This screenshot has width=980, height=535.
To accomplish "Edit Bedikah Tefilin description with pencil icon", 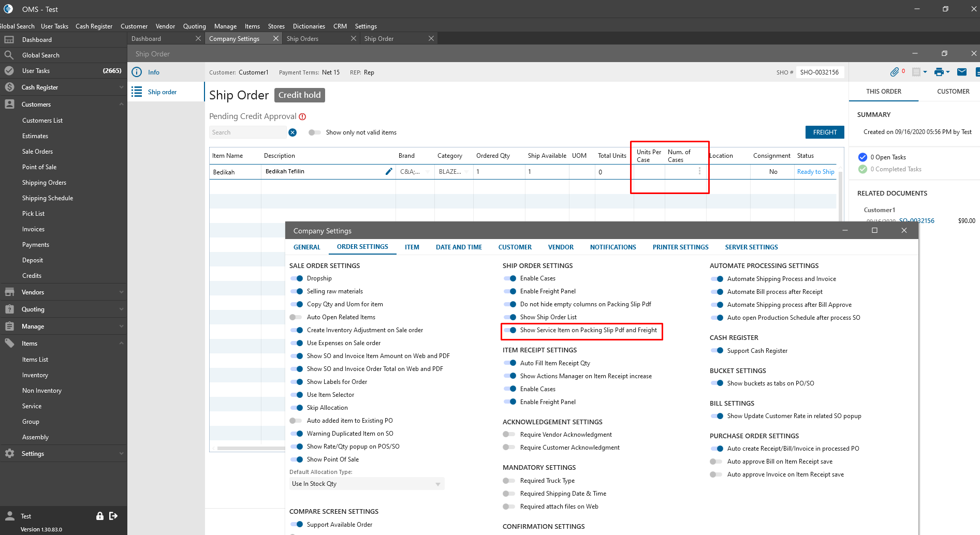I will 389,171.
